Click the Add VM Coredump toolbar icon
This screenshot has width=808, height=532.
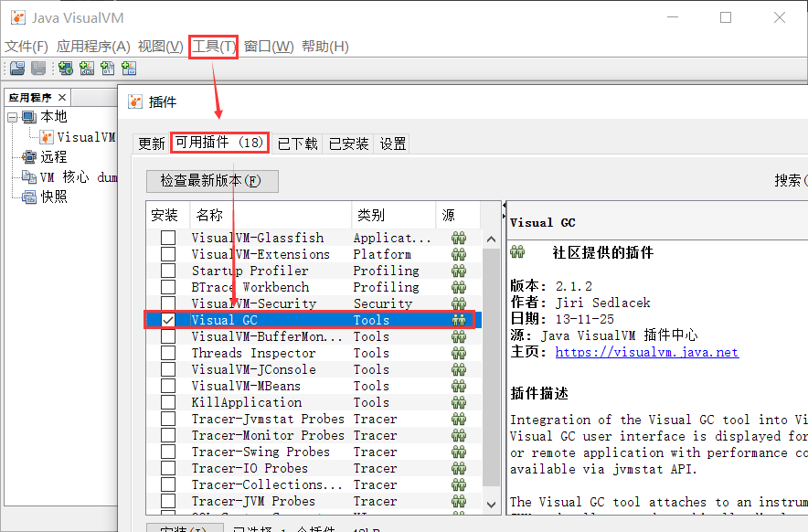(108, 68)
